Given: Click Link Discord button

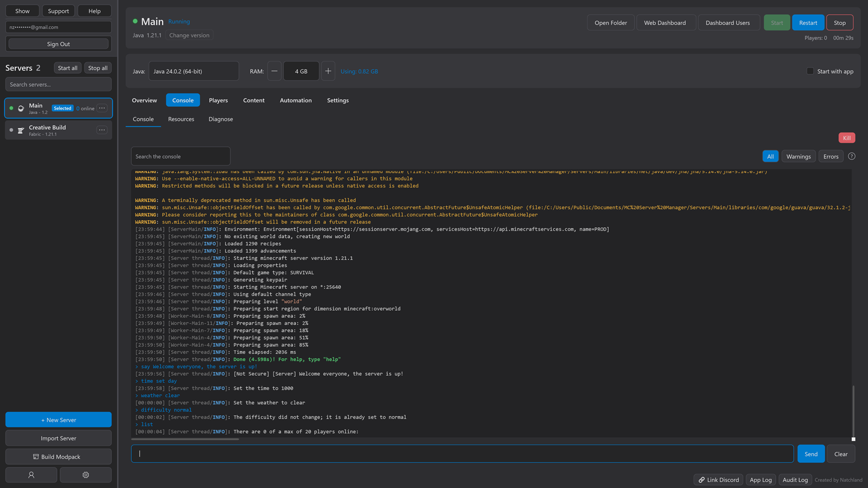Looking at the screenshot, I should tap(718, 480).
